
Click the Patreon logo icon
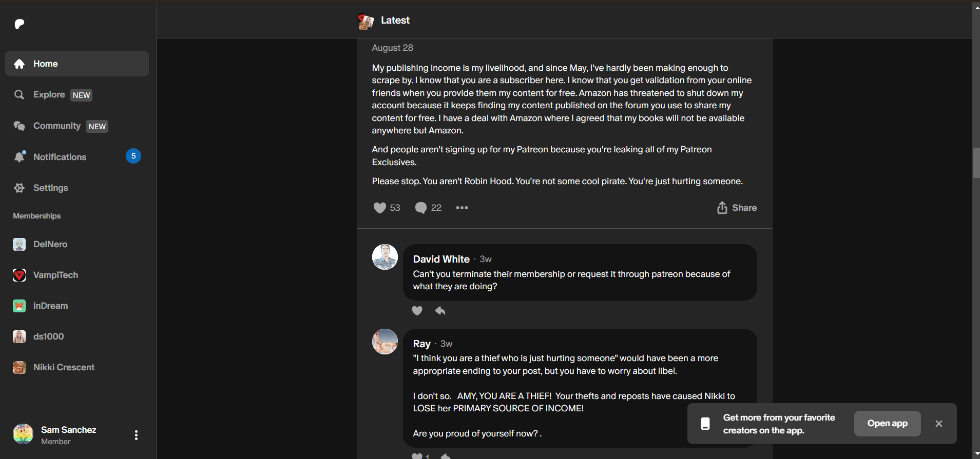pos(20,24)
